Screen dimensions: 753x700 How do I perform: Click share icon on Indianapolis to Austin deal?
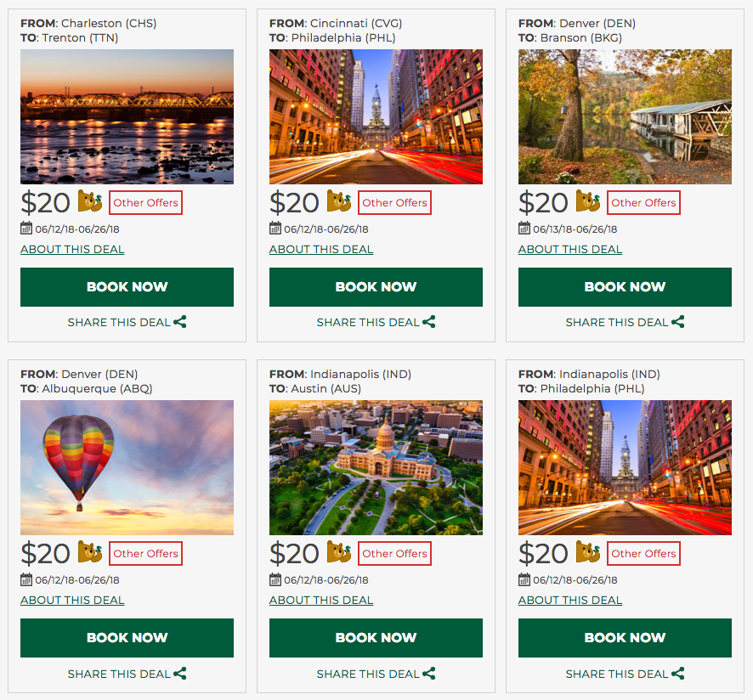click(429, 674)
